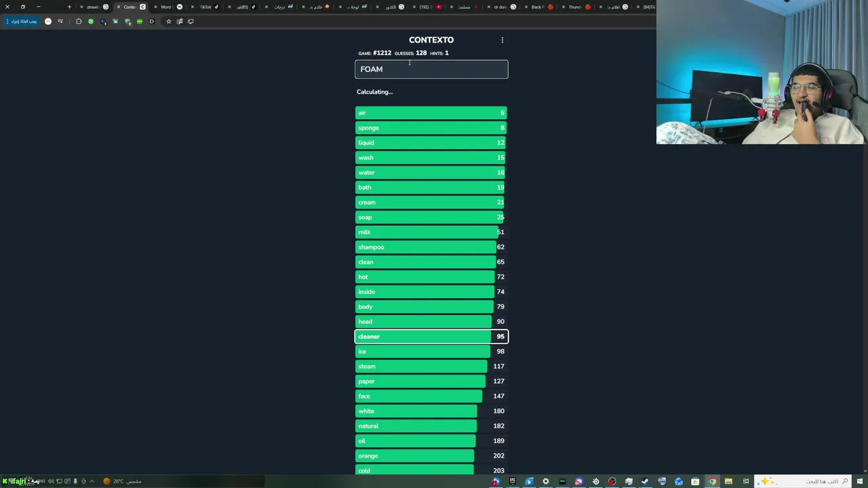Image resolution: width=868 pixels, height=488 pixels.
Task: Select the 'water' guess row
Action: (431, 172)
